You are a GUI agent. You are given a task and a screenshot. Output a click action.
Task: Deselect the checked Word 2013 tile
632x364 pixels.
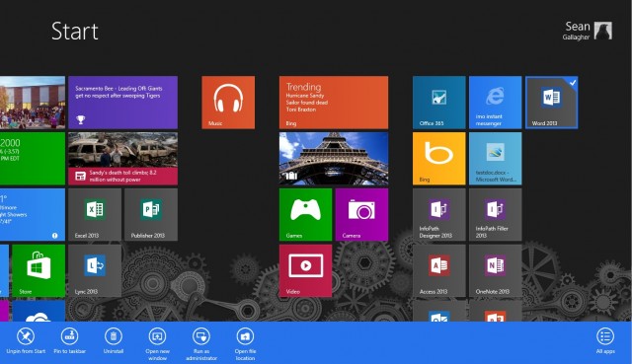[x=552, y=103]
